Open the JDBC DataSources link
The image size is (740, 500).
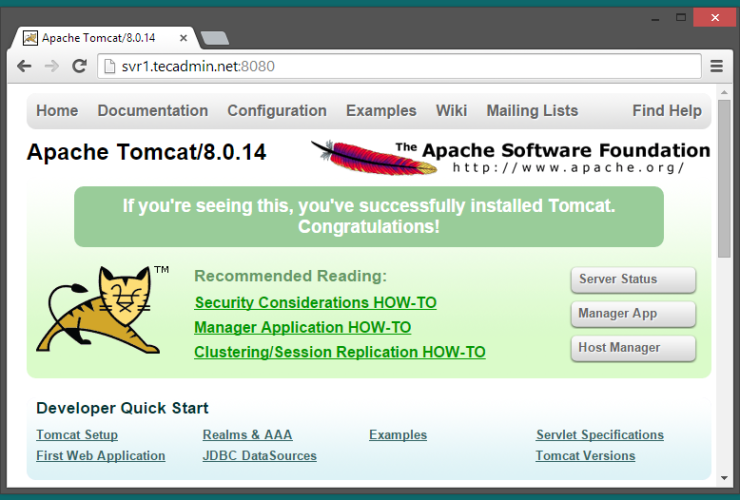(x=259, y=456)
